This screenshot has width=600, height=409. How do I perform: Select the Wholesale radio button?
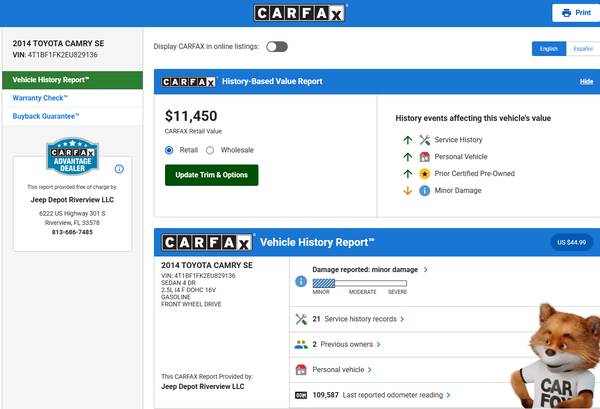coord(210,150)
